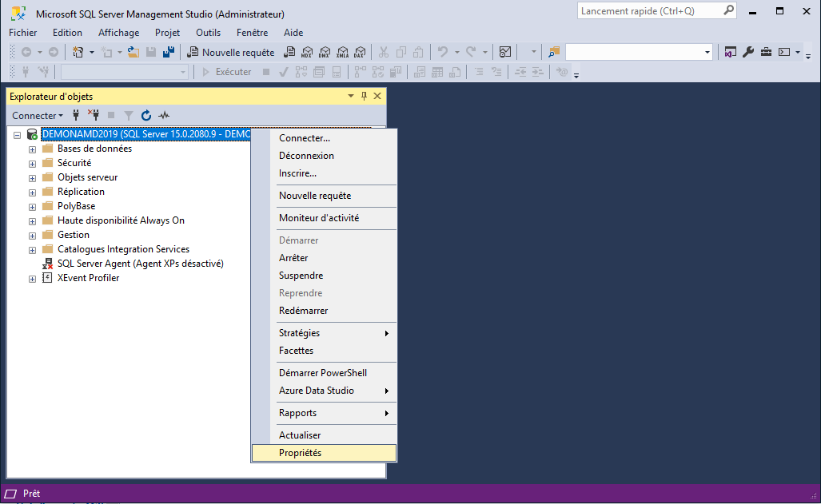Click the Connect plug icon in explorer toolbar

point(76,116)
